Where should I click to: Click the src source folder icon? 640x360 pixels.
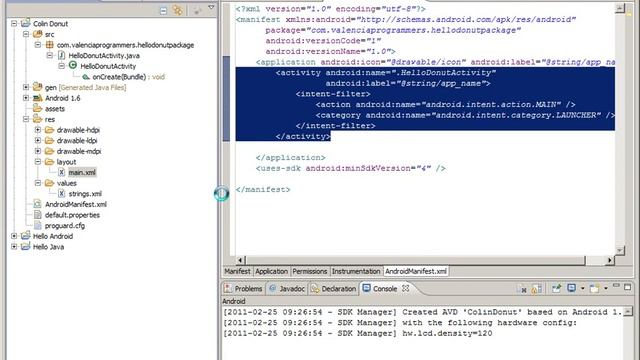point(38,34)
